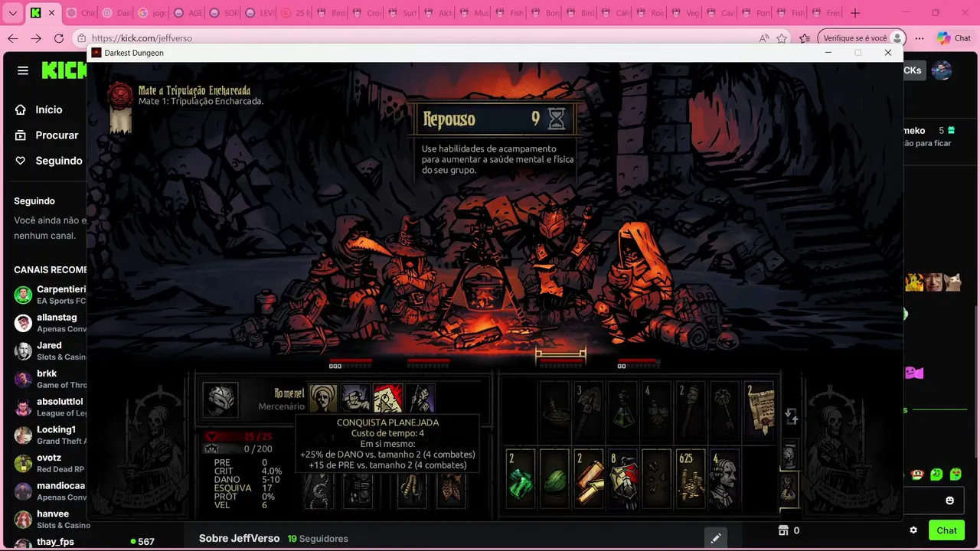Expand the browser tab list dropdown
Screen dimensions: 980x551
point(13,13)
